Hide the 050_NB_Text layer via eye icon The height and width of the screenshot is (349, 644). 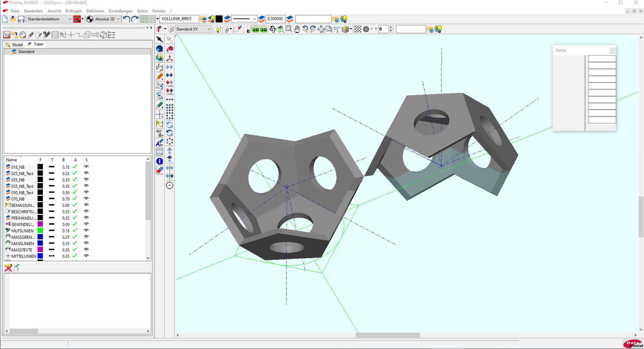pos(86,192)
